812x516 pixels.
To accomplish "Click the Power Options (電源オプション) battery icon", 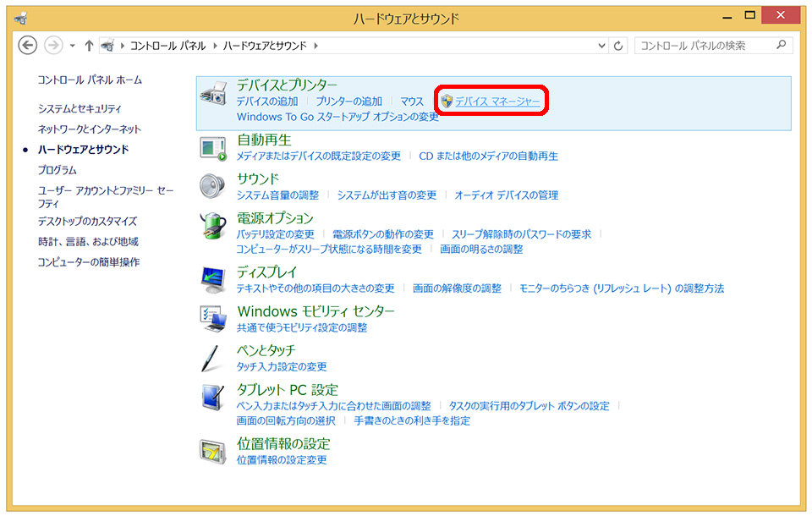I will tap(213, 226).
